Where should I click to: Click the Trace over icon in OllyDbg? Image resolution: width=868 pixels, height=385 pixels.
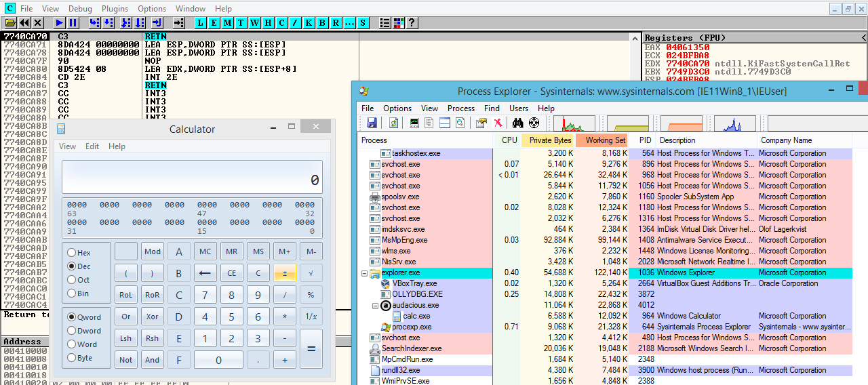point(140,23)
